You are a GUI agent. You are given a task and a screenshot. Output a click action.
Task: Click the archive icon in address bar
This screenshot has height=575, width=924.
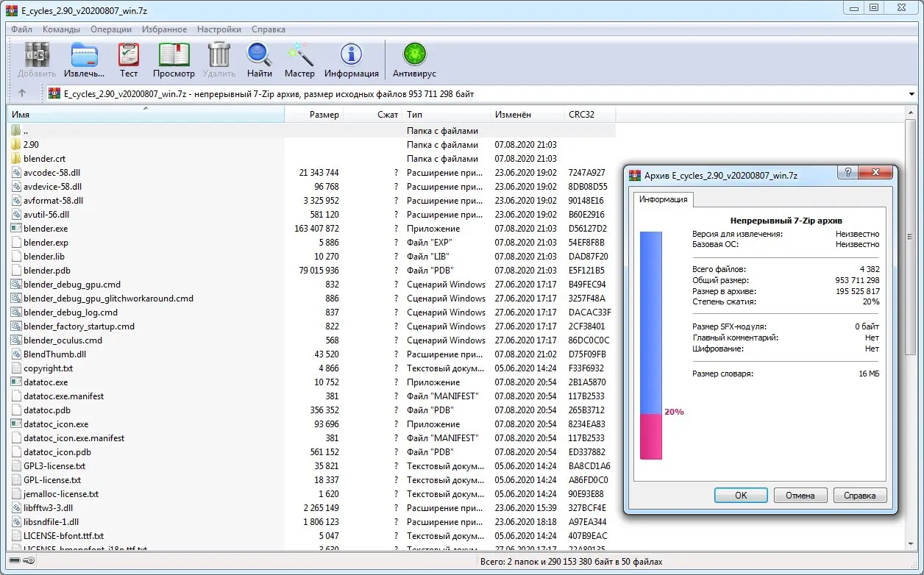[54, 94]
